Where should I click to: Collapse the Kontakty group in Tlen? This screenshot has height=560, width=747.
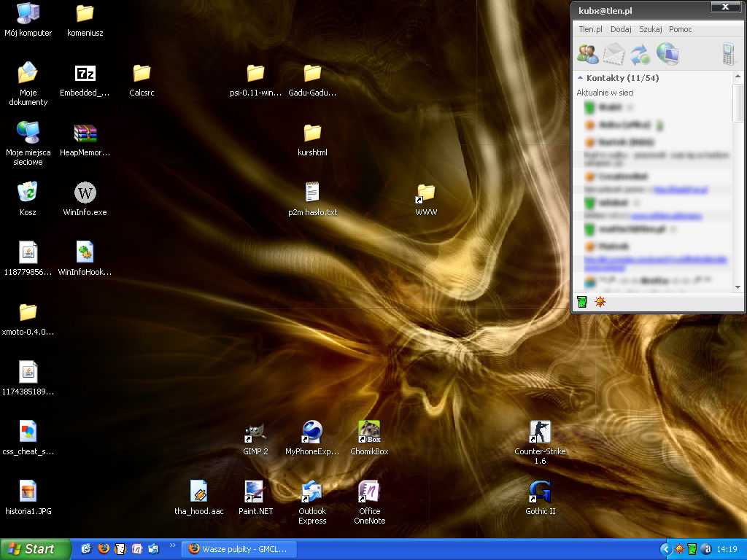pos(581,78)
